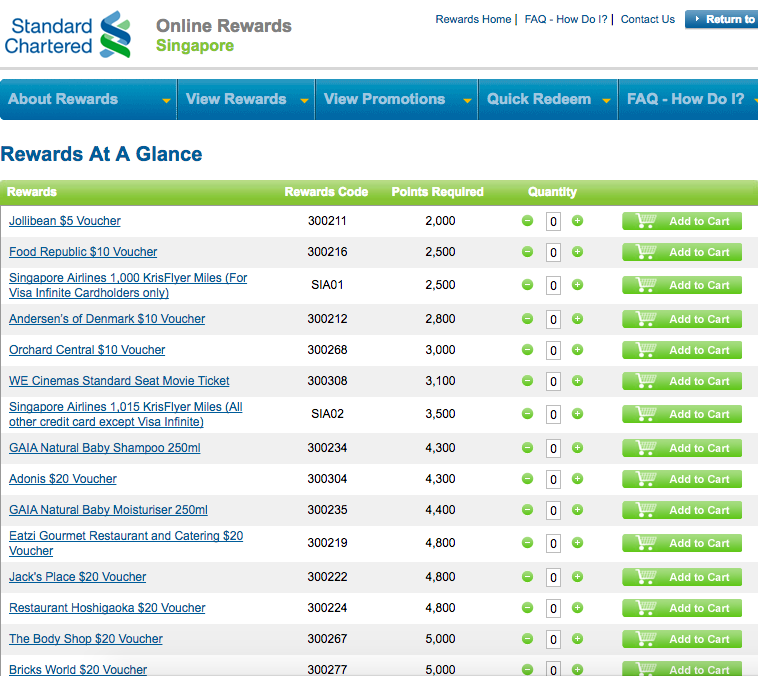Increase quantity for WE Cinemas Movie Ticket

577,381
